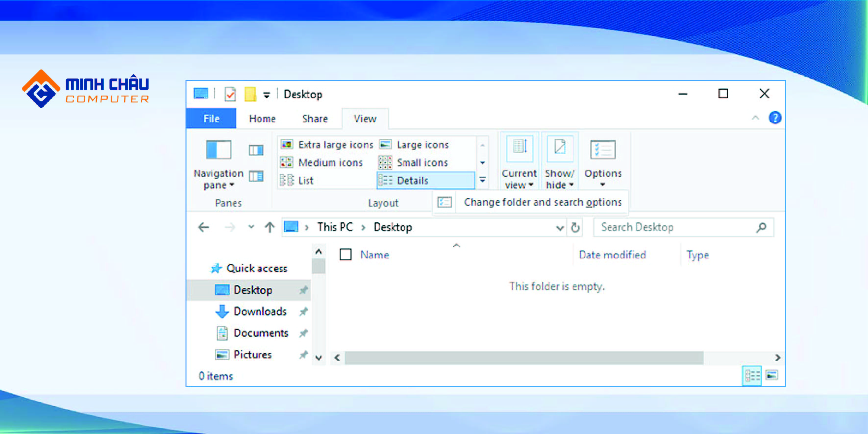Screen dimensions: 868x434
Task: Expand the Details layout expander
Action: click(x=482, y=180)
